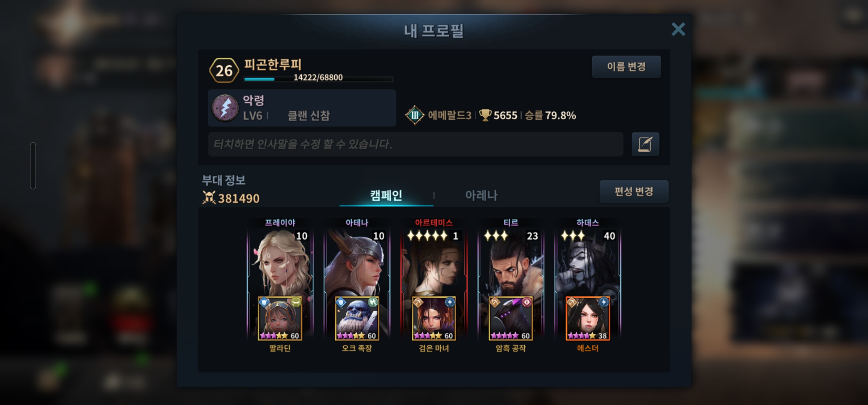Close the 내 프로필 dialog
Viewport: 868px width, 405px height.
click(x=678, y=29)
